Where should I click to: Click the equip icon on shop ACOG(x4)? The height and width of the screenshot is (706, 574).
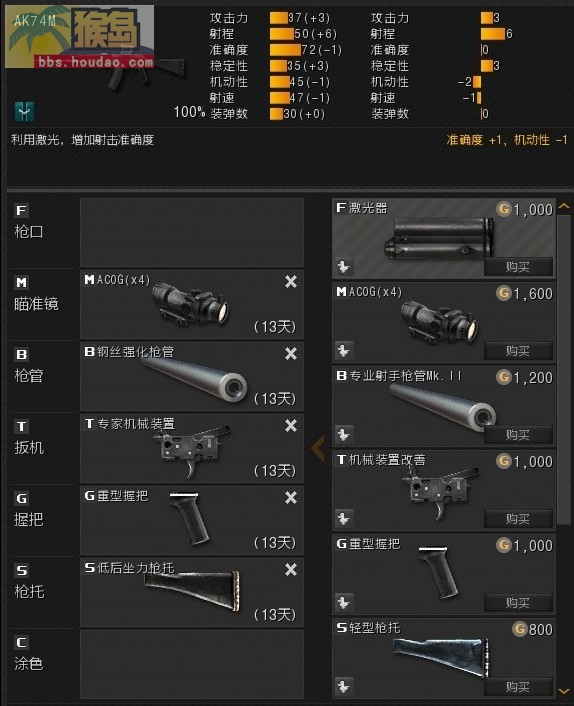point(344,350)
